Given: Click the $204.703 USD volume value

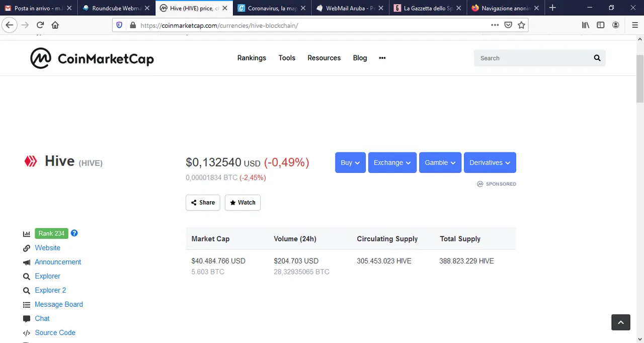Looking at the screenshot, I should pyautogui.click(x=296, y=261).
